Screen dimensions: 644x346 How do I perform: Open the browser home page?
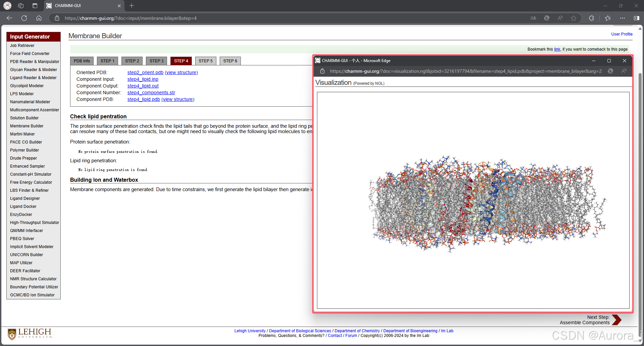click(x=39, y=18)
